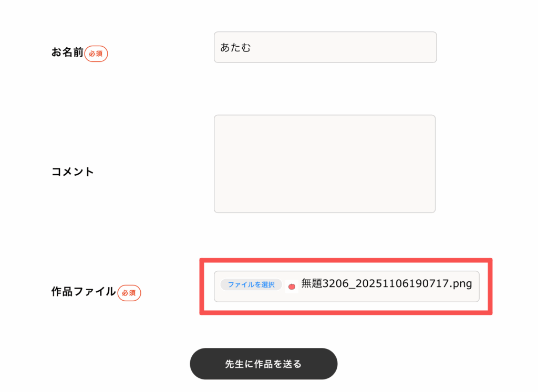The height and width of the screenshot is (392, 538).
Task: Focus the お名前 input field
Action: pos(325,47)
